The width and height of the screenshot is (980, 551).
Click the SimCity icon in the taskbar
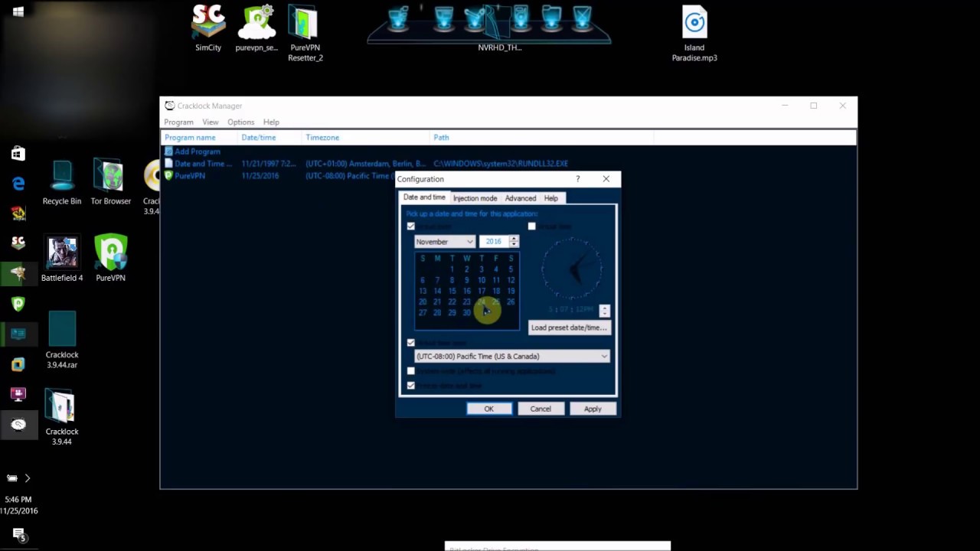[x=18, y=243]
